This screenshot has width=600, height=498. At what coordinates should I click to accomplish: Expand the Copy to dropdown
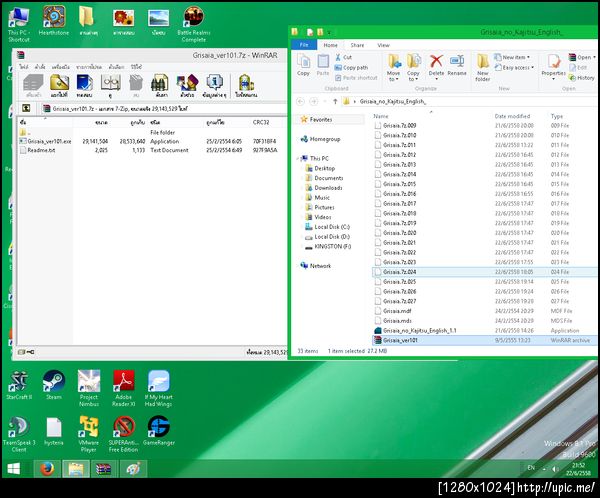(x=413, y=76)
